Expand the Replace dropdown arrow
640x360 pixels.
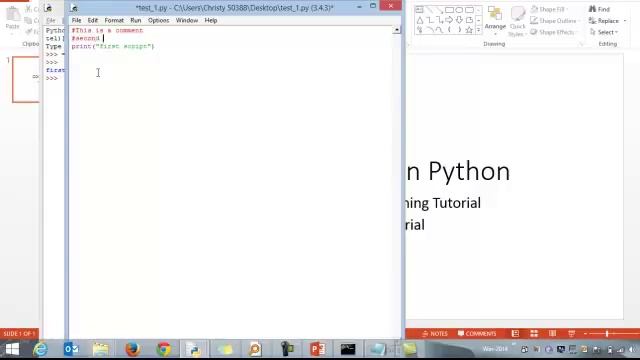coord(625,21)
